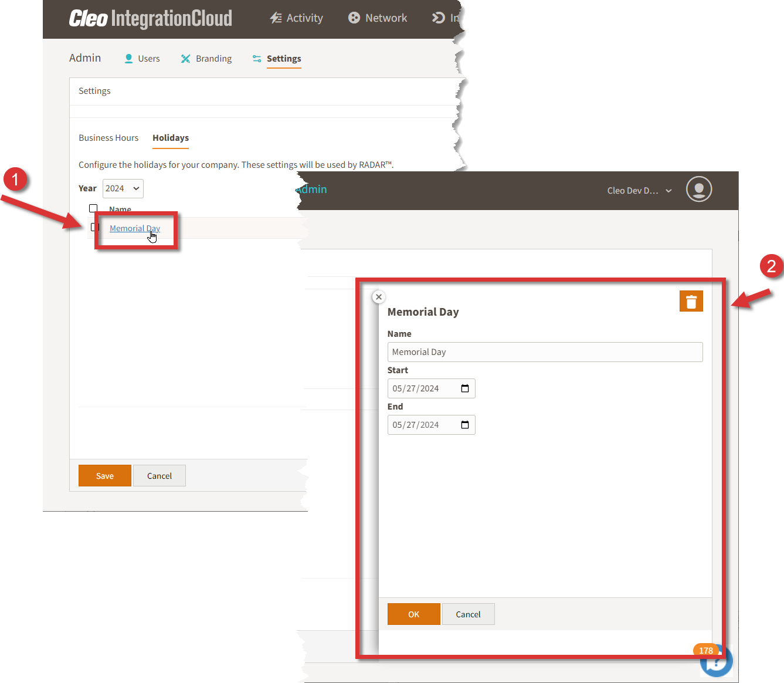This screenshot has height=683, width=784.
Task: Go to the Branding admin section
Action: click(x=206, y=59)
